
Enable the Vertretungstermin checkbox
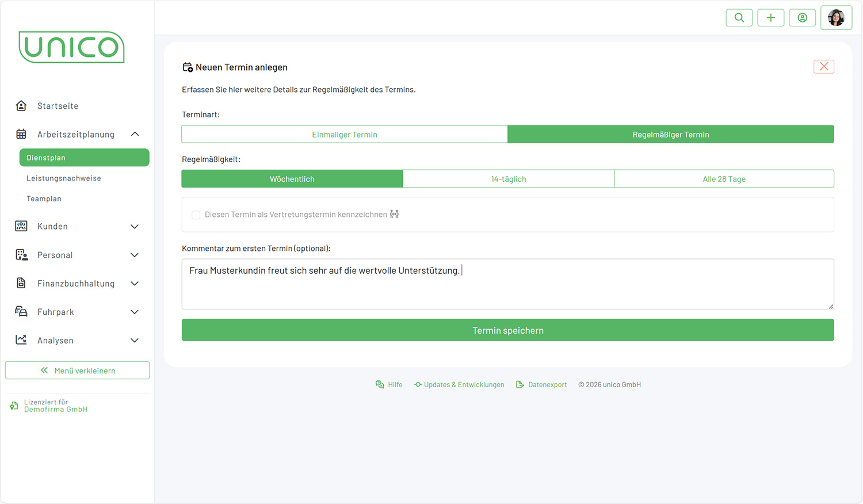tap(196, 215)
